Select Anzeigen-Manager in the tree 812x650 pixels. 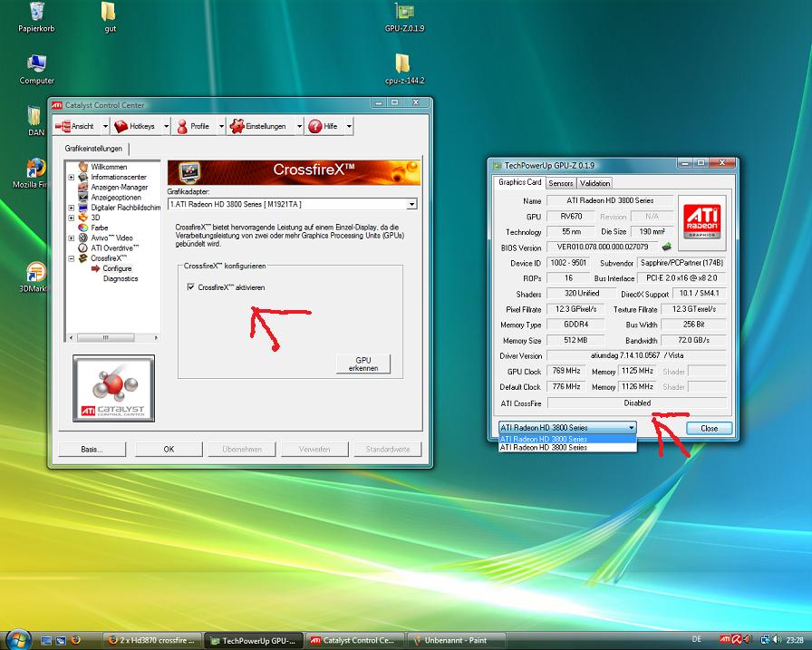point(119,187)
